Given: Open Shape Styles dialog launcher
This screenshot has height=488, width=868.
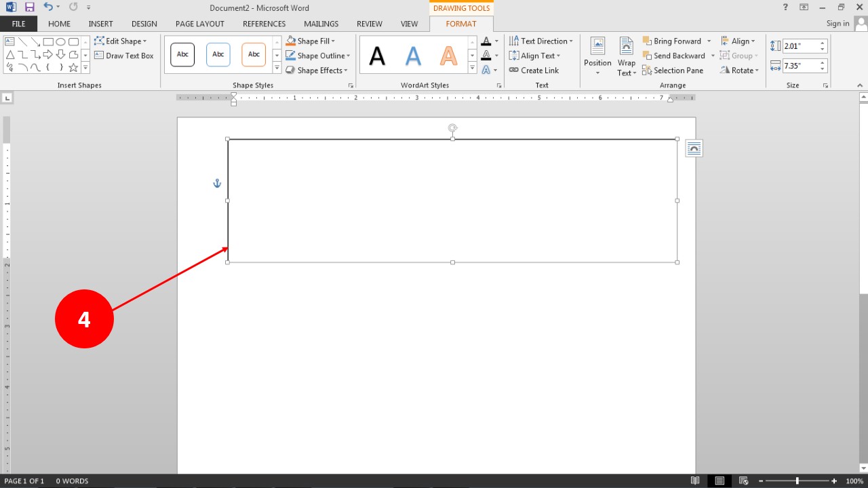Looking at the screenshot, I should point(351,85).
